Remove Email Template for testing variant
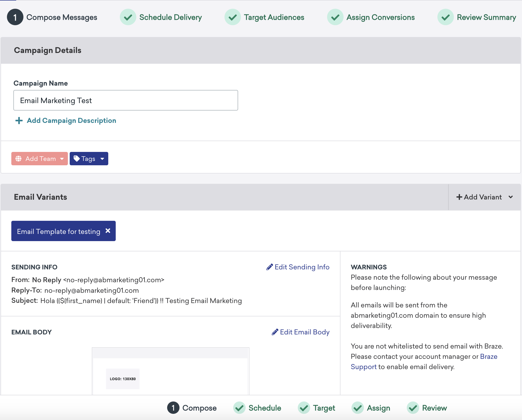522x420 pixels. [108, 231]
